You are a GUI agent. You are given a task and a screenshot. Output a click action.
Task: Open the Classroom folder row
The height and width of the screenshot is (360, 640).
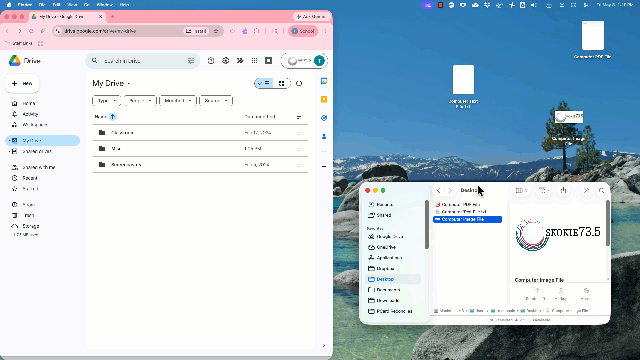tap(200, 133)
